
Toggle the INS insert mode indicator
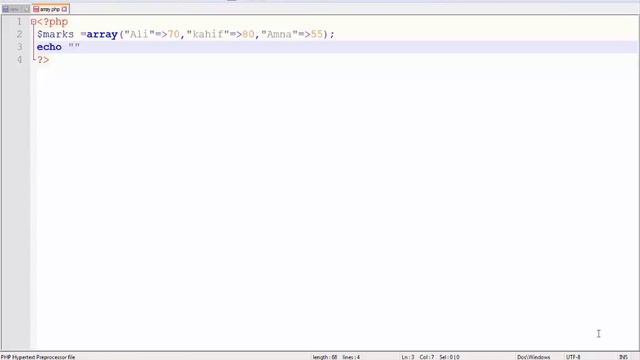tap(624, 357)
